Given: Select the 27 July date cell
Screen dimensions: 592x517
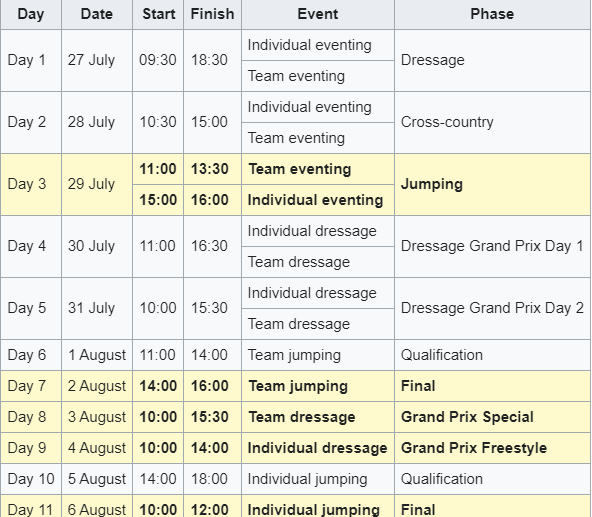Looking at the screenshot, I should [97, 60].
